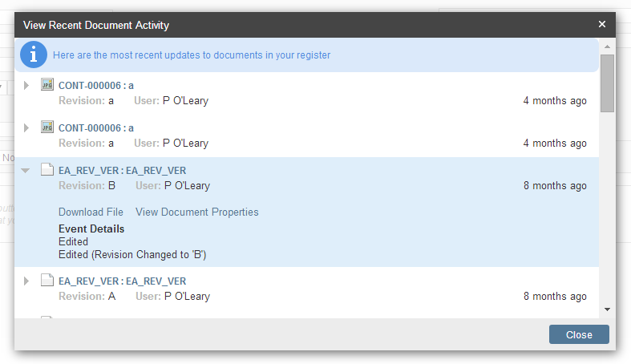Expand the second CONT-000006 entry
Viewport: 631px width, 364px height.
pyautogui.click(x=26, y=127)
